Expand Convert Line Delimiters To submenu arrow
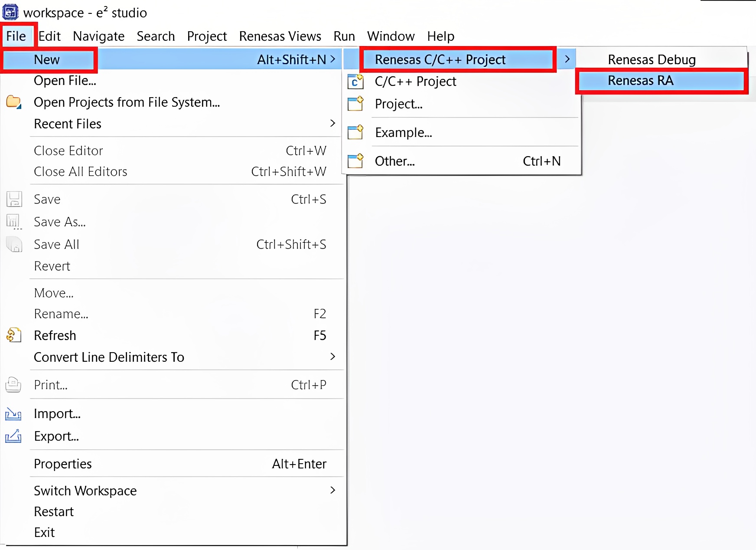 [x=332, y=357]
